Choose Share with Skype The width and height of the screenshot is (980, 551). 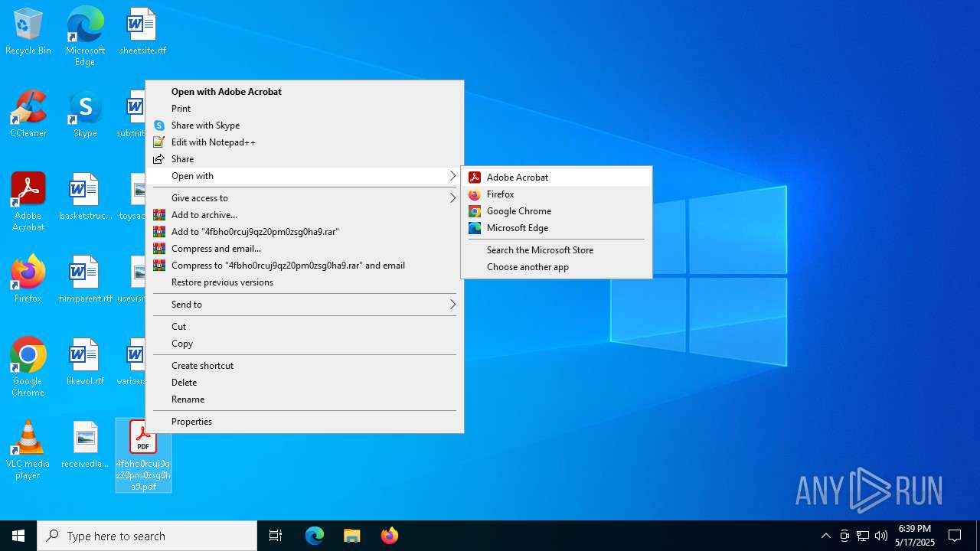pyautogui.click(x=305, y=126)
